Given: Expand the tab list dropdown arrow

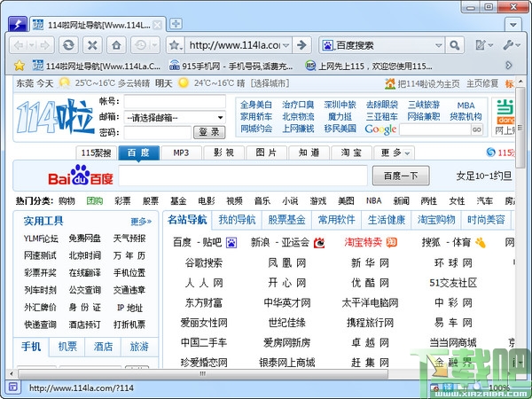Looking at the screenshot, I should coord(513,25).
